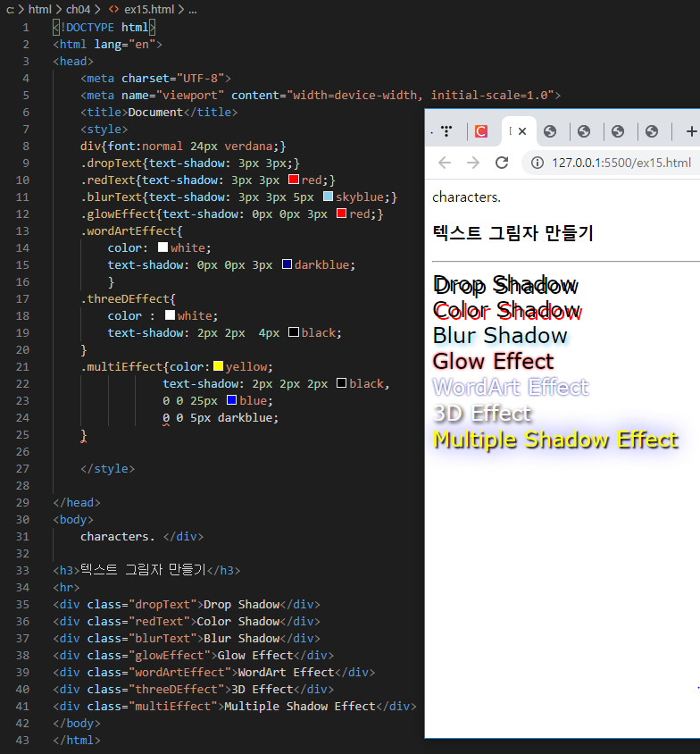Open the darkblue color swatch on line 15
The width and height of the screenshot is (700, 754).
click(x=287, y=264)
